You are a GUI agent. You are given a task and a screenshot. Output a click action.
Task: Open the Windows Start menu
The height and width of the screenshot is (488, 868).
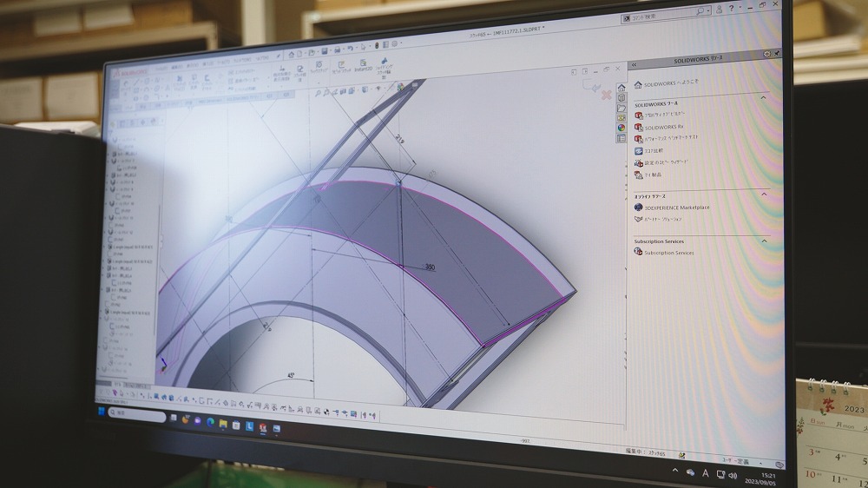102,411
